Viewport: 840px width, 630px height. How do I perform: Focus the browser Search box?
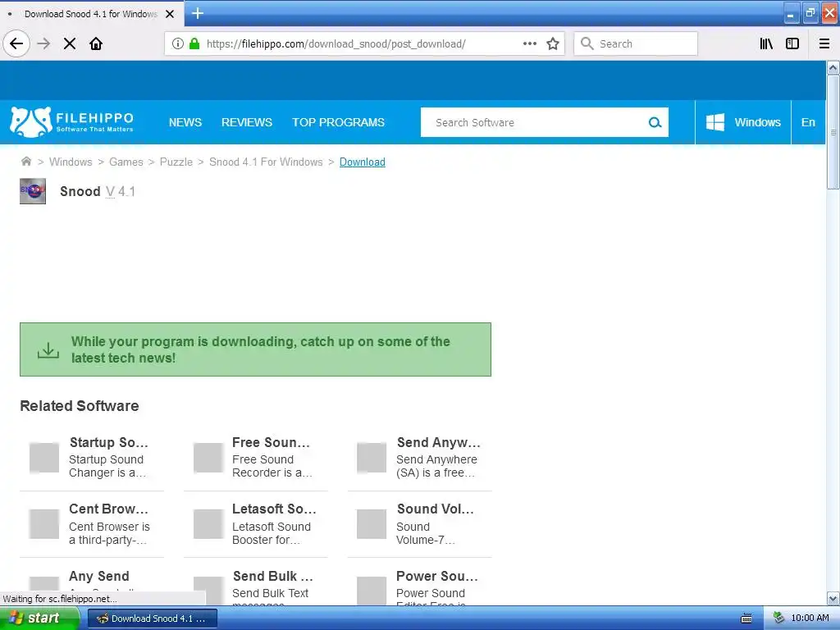[x=636, y=43]
